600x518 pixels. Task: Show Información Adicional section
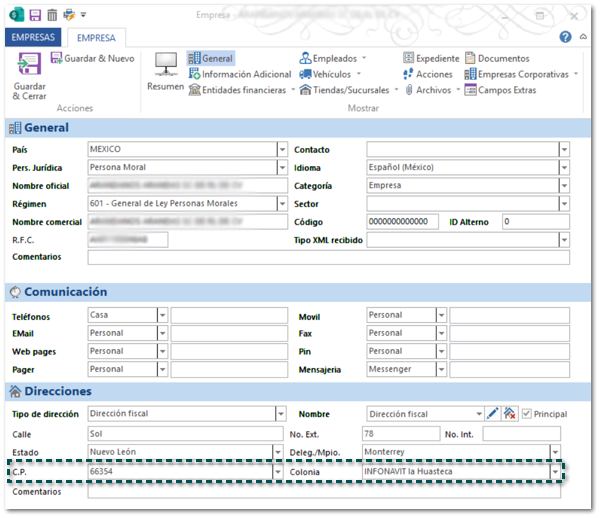pyautogui.click(x=240, y=74)
